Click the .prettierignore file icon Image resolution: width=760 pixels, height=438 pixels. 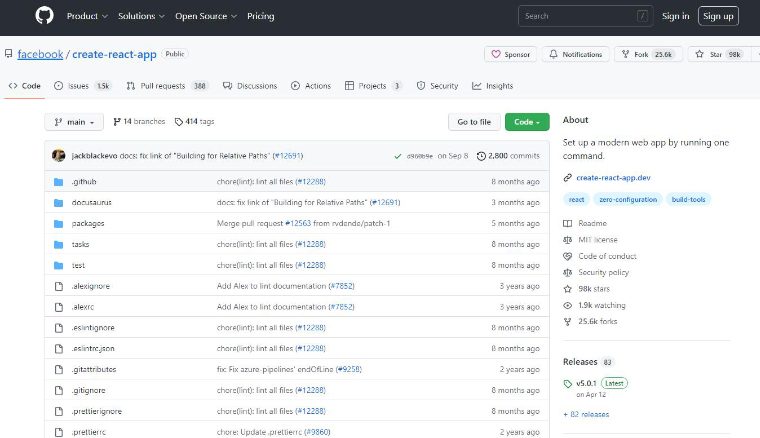pyautogui.click(x=59, y=411)
